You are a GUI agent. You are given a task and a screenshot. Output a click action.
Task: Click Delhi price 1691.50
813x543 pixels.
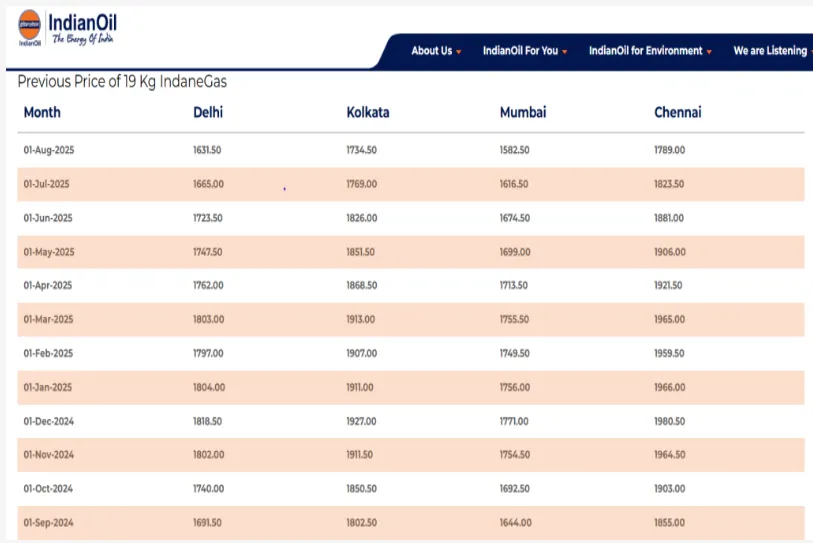207,523
